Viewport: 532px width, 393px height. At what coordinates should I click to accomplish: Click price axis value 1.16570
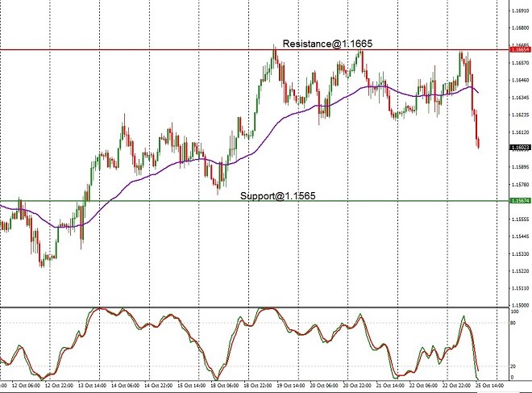click(521, 63)
